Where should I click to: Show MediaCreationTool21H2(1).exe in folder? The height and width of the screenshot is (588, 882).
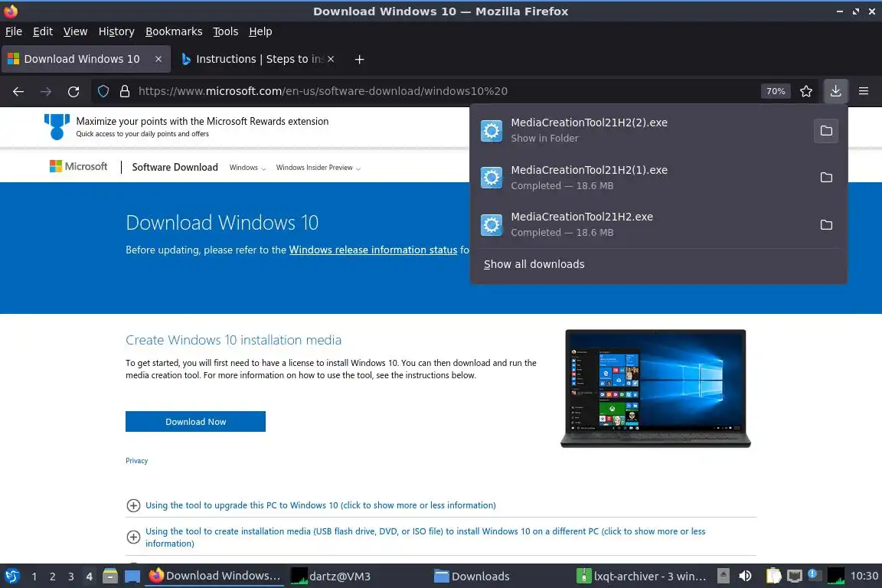pos(826,178)
